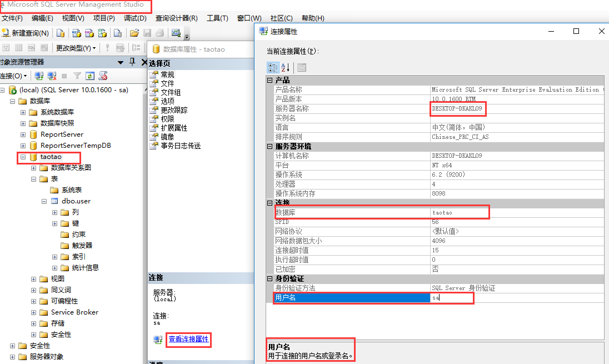Viewport: 609px width, 364px height.
Task: Expand the Service Broker folder
Action: (33, 312)
